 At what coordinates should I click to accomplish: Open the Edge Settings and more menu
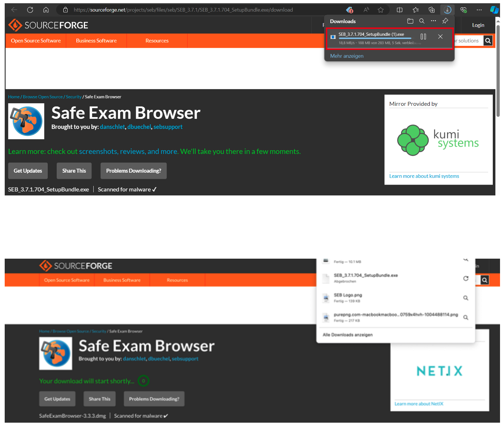[x=479, y=10]
